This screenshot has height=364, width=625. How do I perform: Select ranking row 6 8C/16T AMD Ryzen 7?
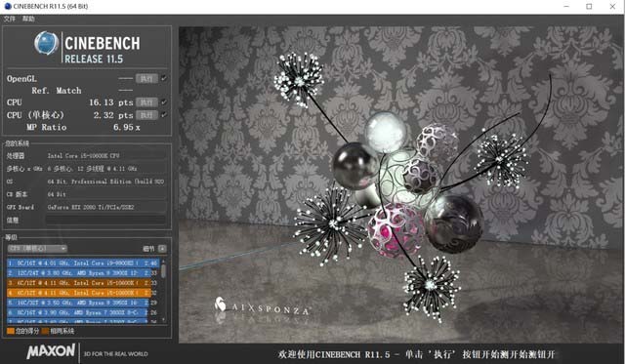(83, 312)
